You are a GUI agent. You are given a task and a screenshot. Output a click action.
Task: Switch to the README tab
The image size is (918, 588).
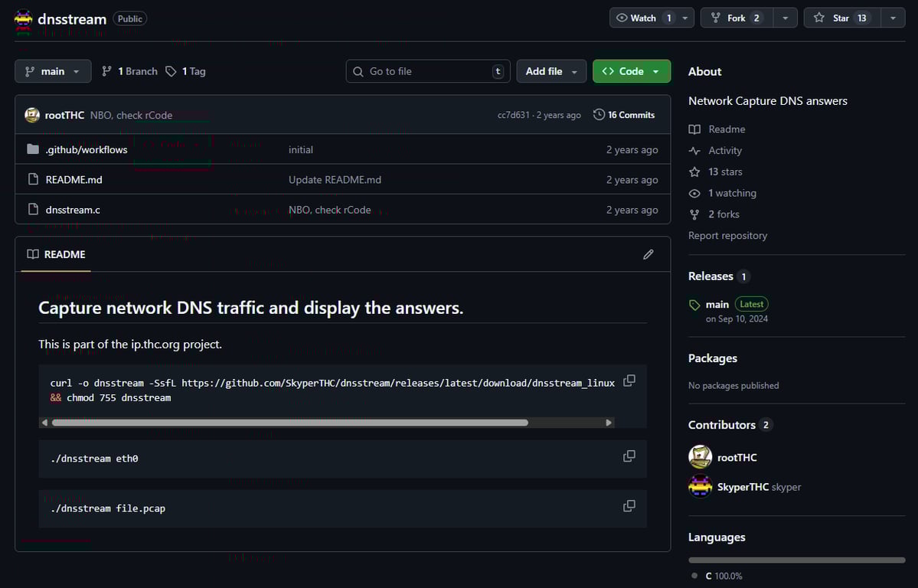tap(55, 254)
